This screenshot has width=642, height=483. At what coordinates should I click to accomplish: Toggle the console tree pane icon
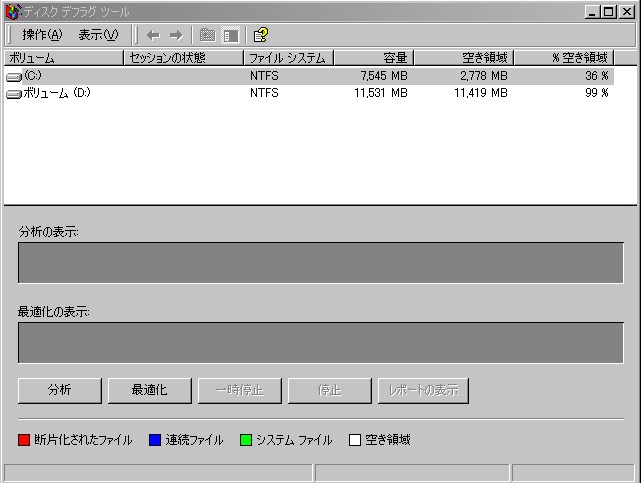click(x=231, y=35)
